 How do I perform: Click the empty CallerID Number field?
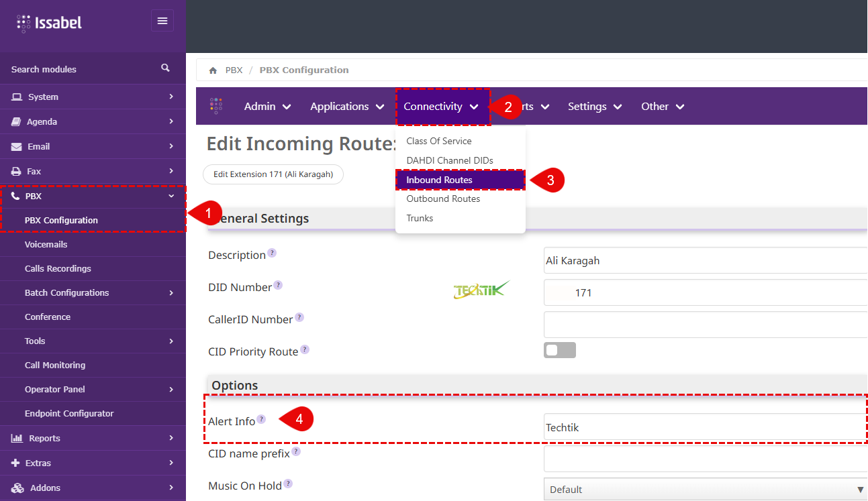coord(705,325)
